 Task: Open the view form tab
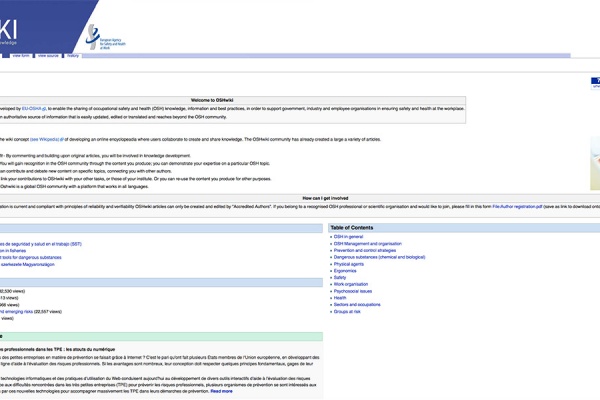pos(20,56)
